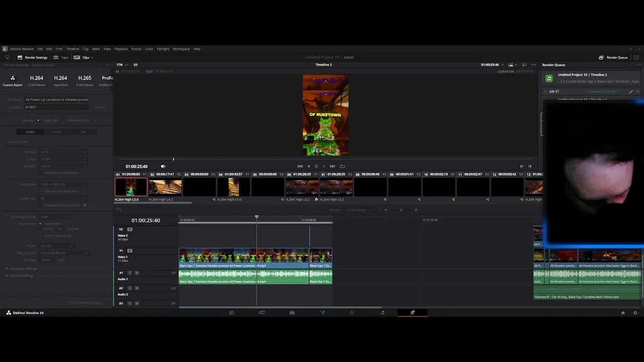Toggle Video 2 track clip display icon
The width and height of the screenshot is (644, 362).
(x=130, y=229)
